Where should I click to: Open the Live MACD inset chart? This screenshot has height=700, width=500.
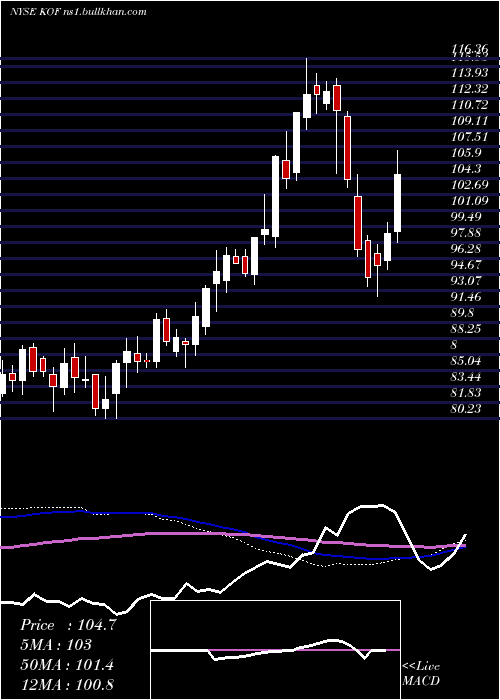click(x=275, y=650)
